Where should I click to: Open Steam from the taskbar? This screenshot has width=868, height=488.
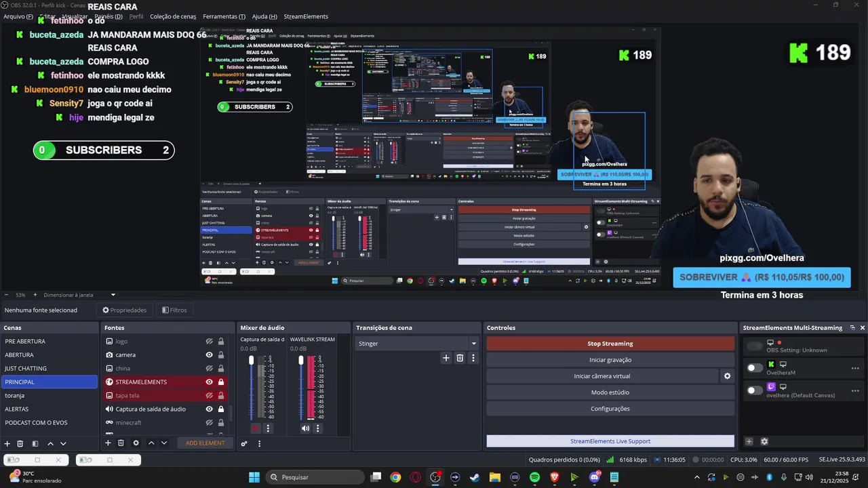pyautogui.click(x=475, y=477)
